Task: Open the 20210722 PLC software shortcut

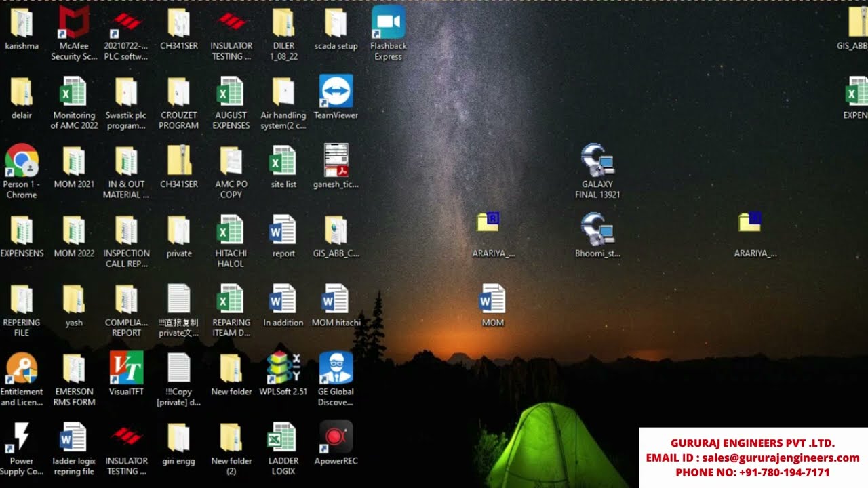Action: coord(126,33)
